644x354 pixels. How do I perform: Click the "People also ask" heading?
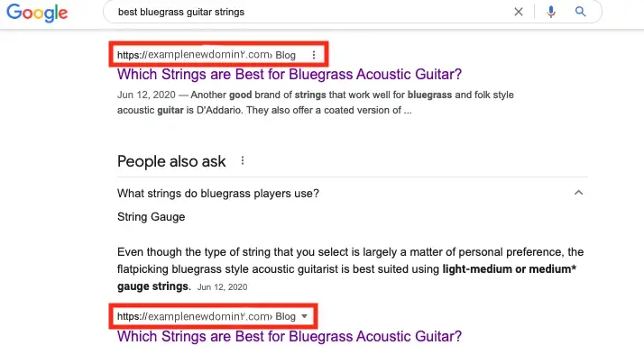pos(171,161)
